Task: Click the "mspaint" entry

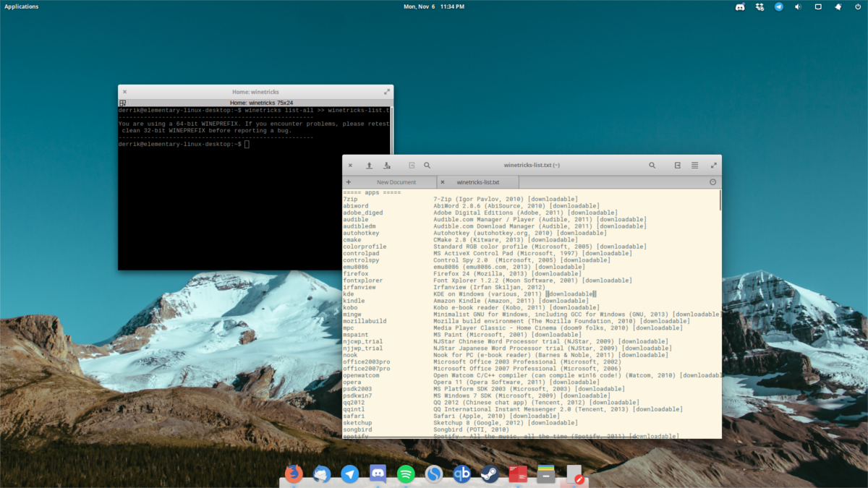Action: tap(355, 335)
